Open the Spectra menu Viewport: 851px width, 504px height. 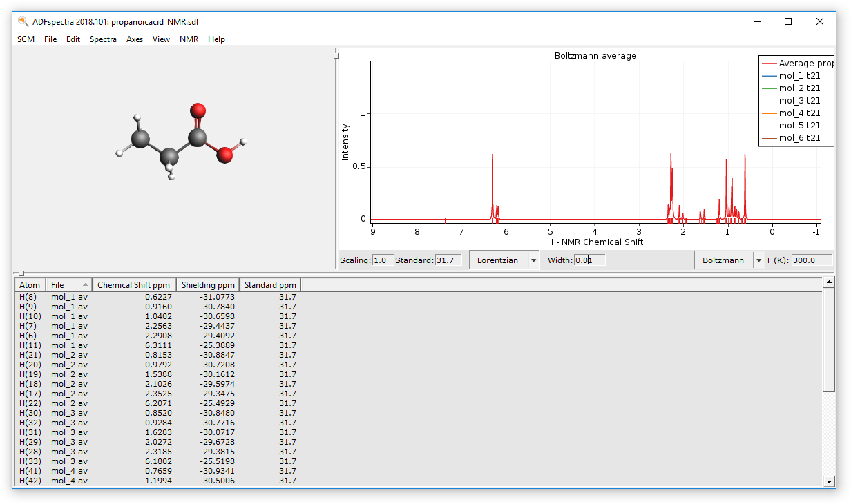point(103,39)
